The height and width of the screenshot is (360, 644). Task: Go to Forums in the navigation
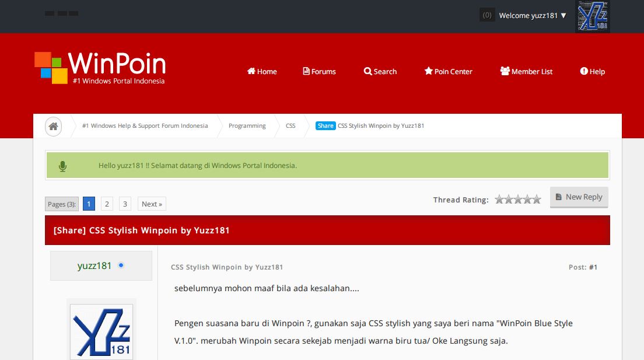point(319,72)
